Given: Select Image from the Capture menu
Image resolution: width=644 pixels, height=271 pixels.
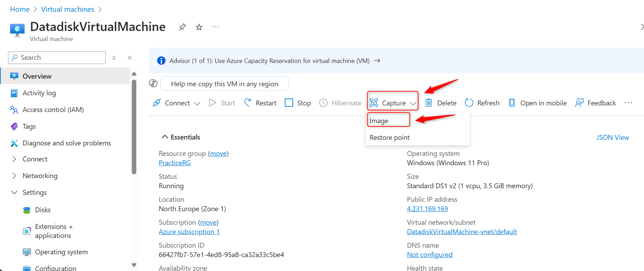Looking at the screenshot, I should point(379,121).
